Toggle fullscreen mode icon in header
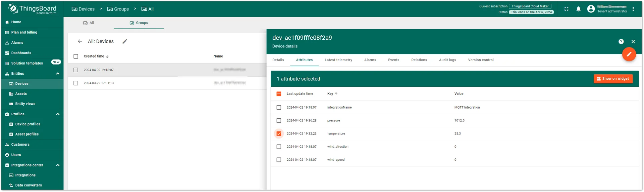Screen dimensions: 644x192 click(x=566, y=9)
